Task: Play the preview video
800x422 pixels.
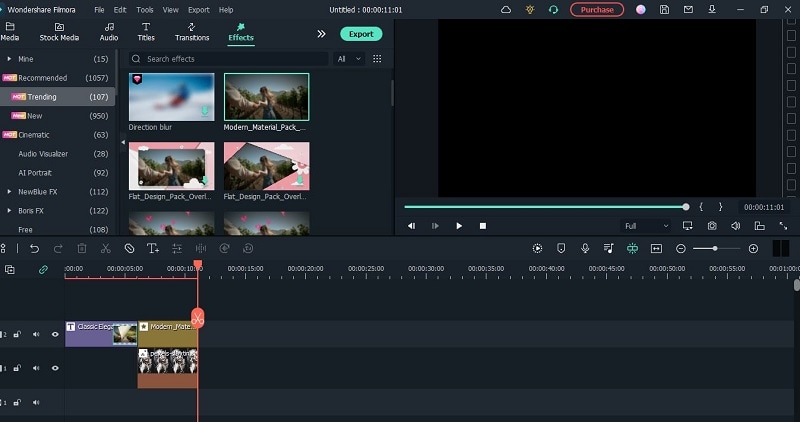Action: tap(459, 226)
